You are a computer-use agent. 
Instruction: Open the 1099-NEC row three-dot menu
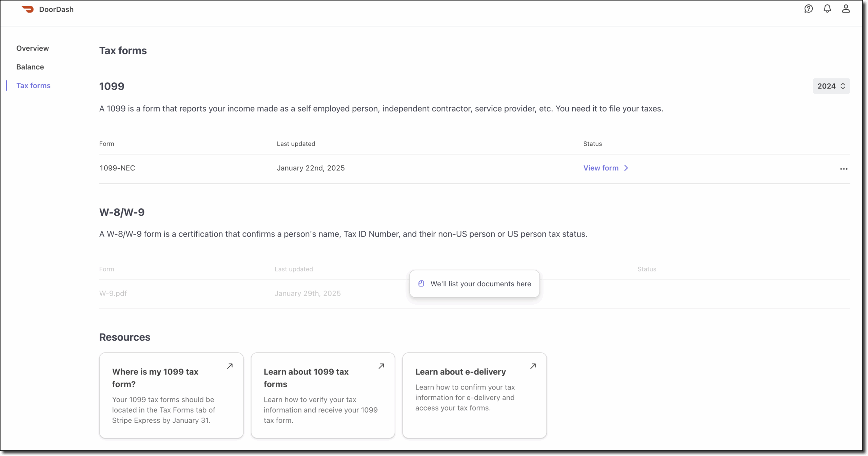(844, 169)
